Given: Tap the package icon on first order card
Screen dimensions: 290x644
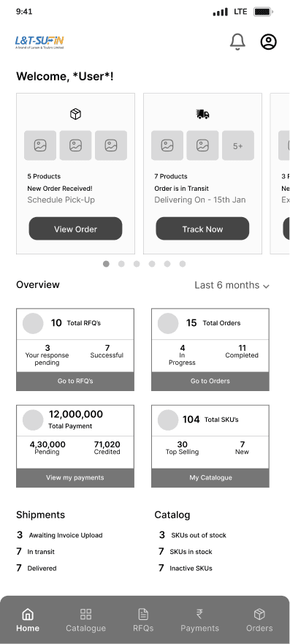Looking at the screenshot, I should (75, 114).
